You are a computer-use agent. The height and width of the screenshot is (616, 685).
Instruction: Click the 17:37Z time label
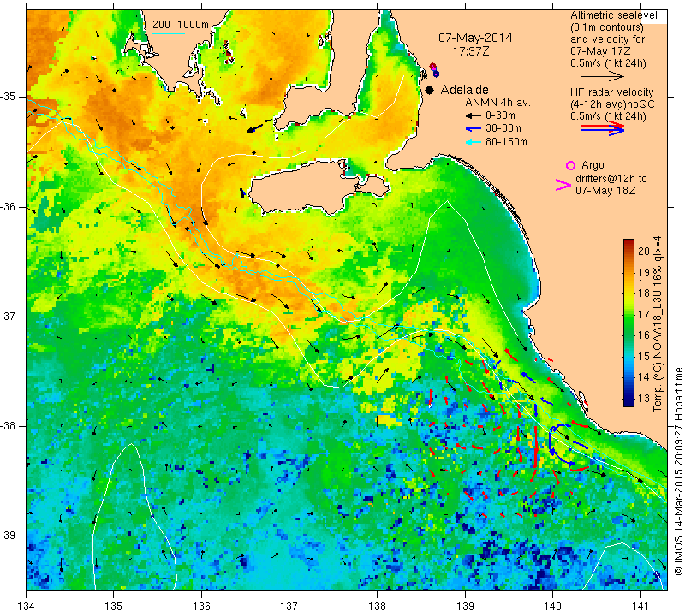(471, 51)
